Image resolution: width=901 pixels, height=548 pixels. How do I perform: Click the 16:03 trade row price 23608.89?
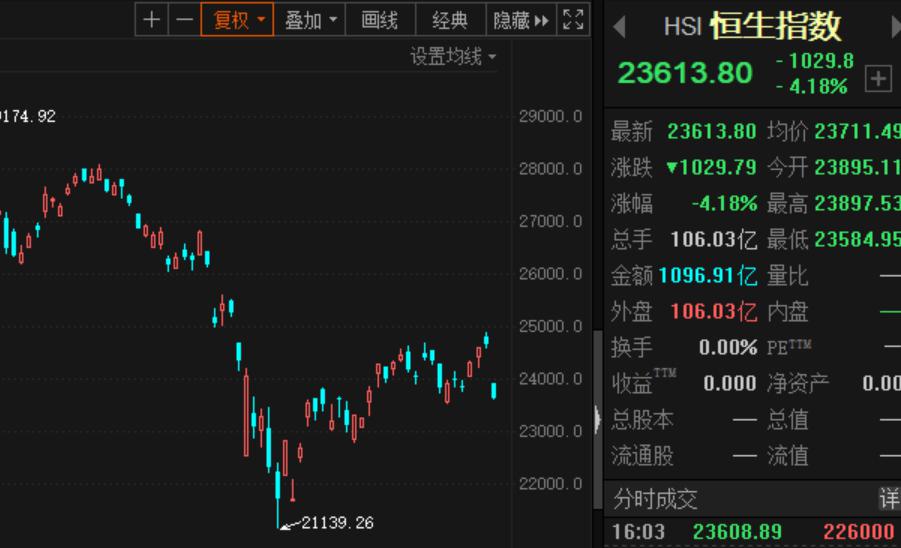737,532
